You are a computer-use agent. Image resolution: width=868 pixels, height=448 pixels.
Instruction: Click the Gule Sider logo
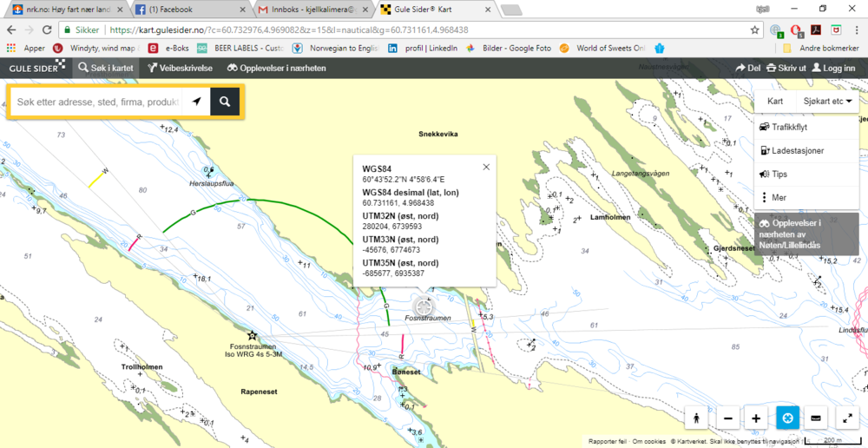(37, 68)
